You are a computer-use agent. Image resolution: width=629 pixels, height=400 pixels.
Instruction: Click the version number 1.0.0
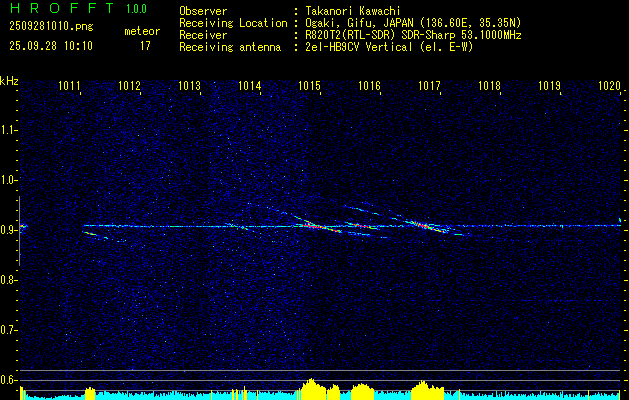coord(136,9)
